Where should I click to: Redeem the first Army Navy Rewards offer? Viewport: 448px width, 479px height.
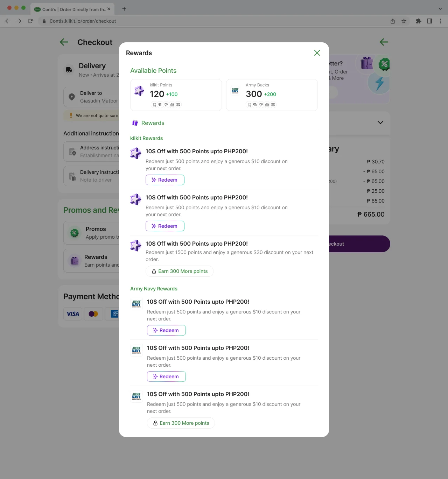tap(166, 330)
